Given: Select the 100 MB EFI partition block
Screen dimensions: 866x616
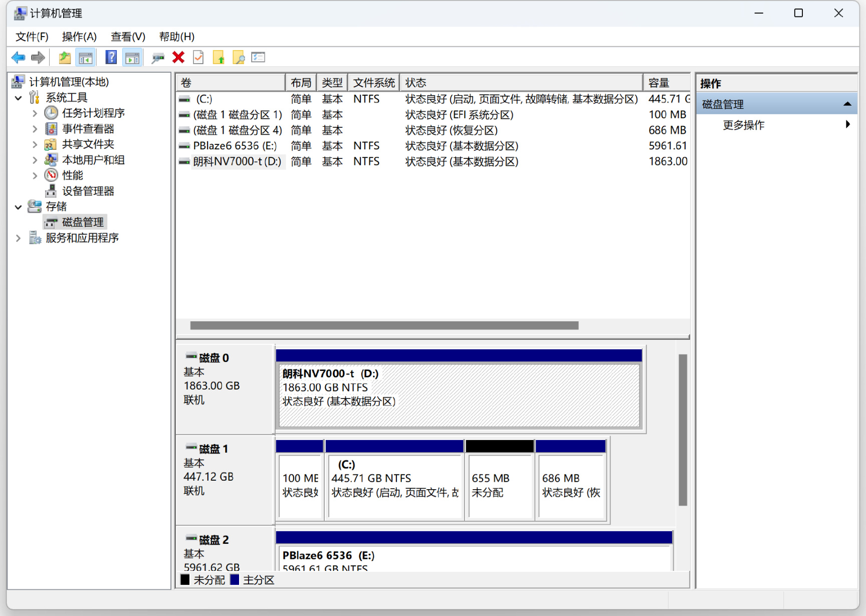Looking at the screenshot, I should (300, 480).
